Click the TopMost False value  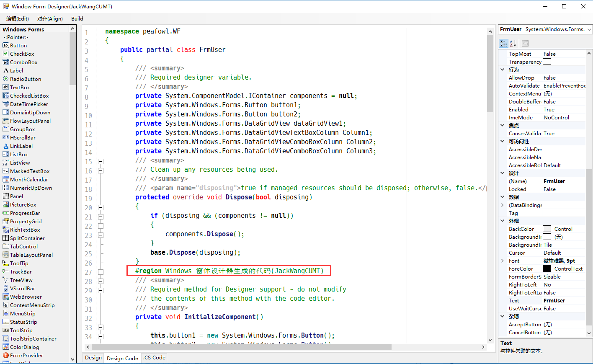[x=564, y=54]
